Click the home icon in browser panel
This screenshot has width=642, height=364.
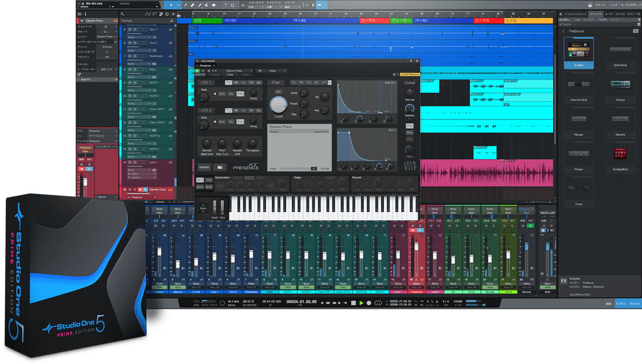pyautogui.click(x=561, y=14)
